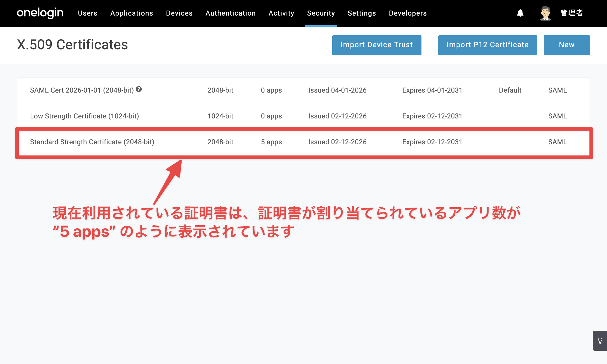This screenshot has height=364, width=607.
Task: Open the Authentication menu
Action: pos(231,13)
